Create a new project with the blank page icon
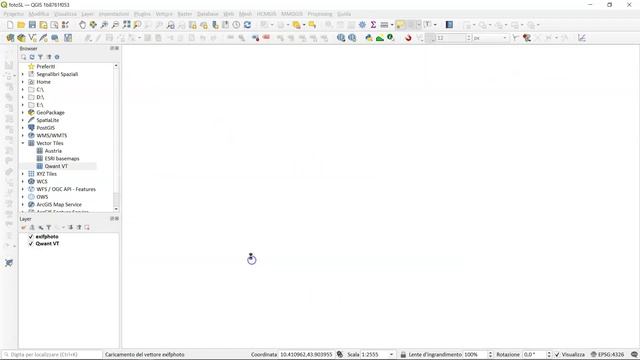Image resolution: width=640 pixels, height=360 pixels. coord(10,25)
